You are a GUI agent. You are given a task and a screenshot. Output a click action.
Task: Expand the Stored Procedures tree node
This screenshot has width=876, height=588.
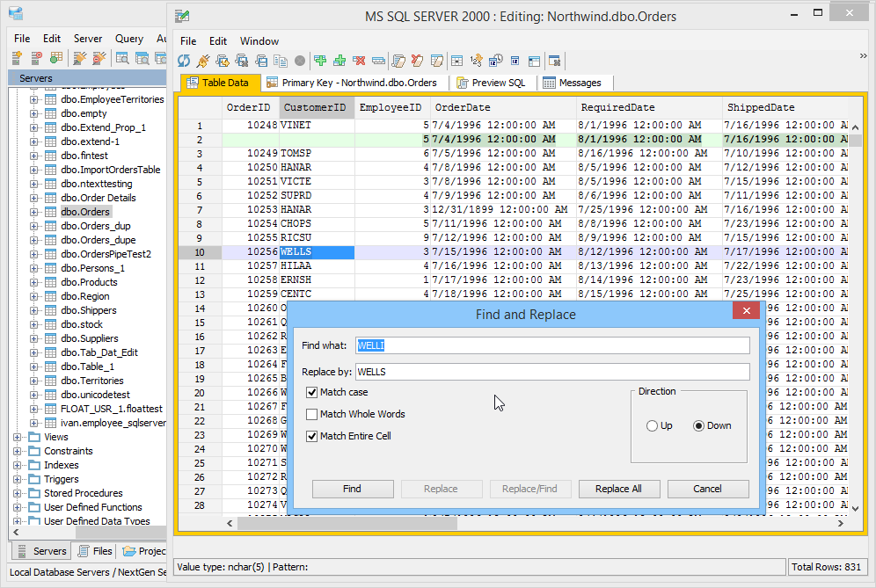[18, 493]
